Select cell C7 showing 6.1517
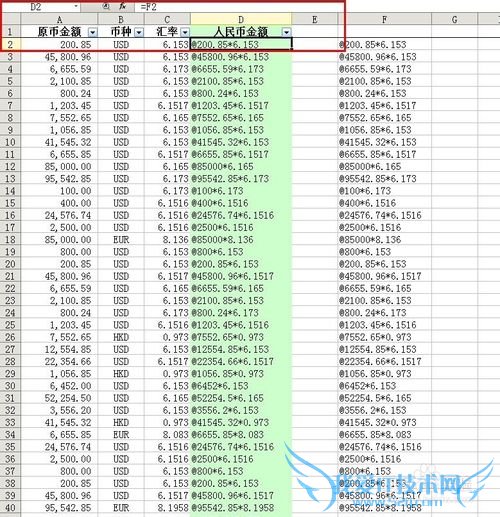 (167, 105)
